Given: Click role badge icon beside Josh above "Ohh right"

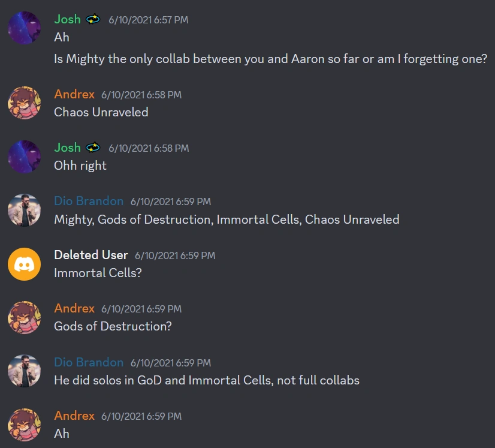Looking at the screenshot, I should pyautogui.click(x=93, y=148).
